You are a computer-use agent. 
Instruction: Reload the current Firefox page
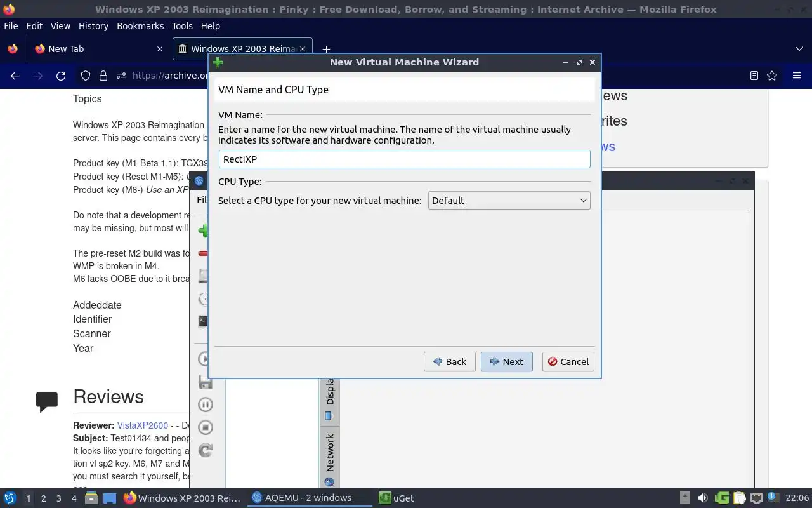click(61, 76)
